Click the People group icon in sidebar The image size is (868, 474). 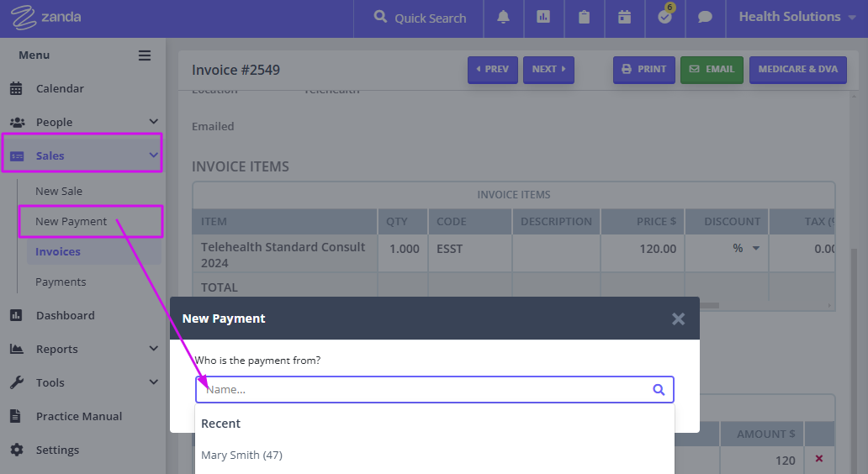coord(17,122)
